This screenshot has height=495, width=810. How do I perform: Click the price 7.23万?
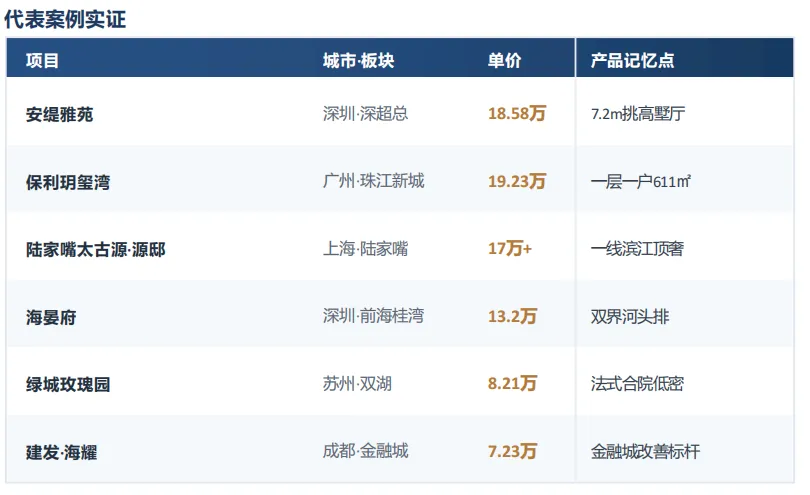point(512,451)
